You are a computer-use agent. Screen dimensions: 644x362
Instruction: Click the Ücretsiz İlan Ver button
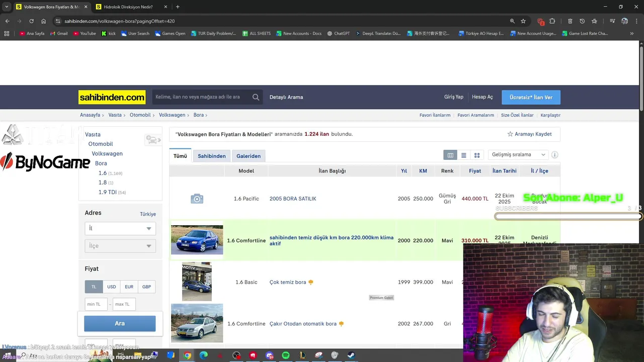tap(531, 97)
